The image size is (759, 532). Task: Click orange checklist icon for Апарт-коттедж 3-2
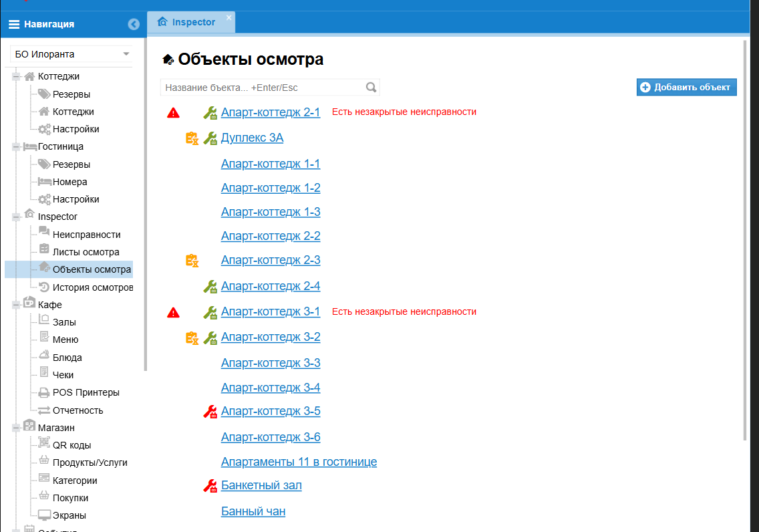pyautogui.click(x=192, y=338)
